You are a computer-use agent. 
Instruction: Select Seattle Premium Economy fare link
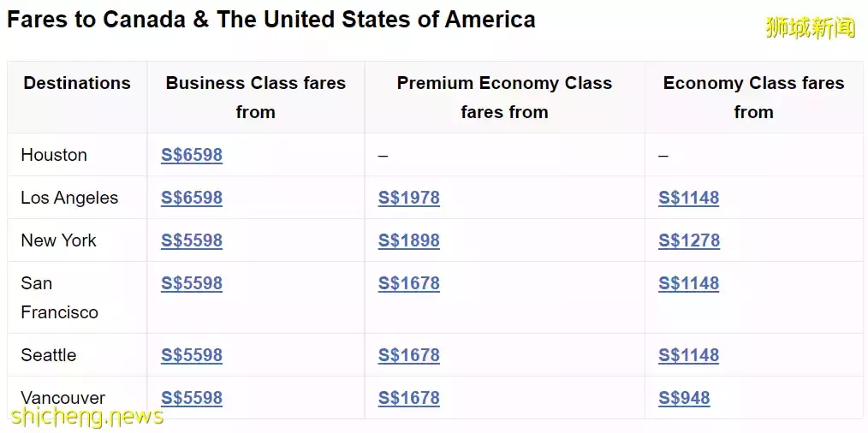tap(409, 355)
